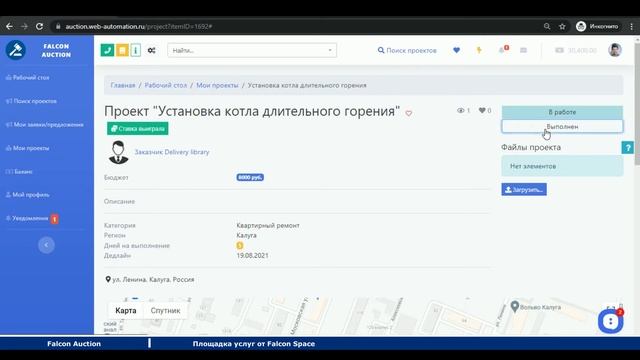Click the account balance amount in header
Image resolution: width=640 pixels, height=360 pixels.
coord(576,50)
